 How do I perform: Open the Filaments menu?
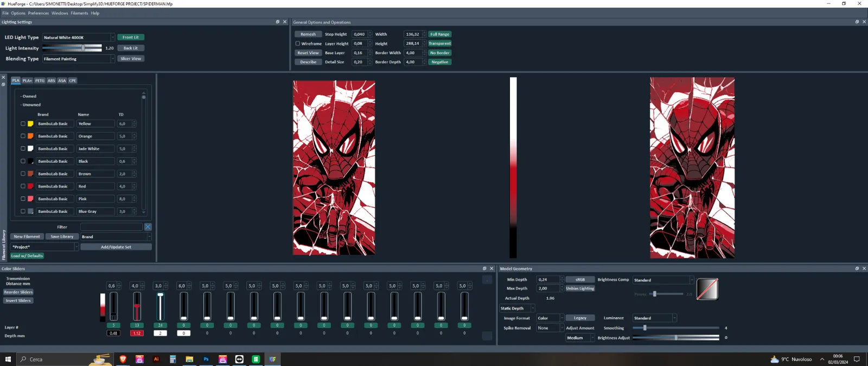[x=79, y=13]
